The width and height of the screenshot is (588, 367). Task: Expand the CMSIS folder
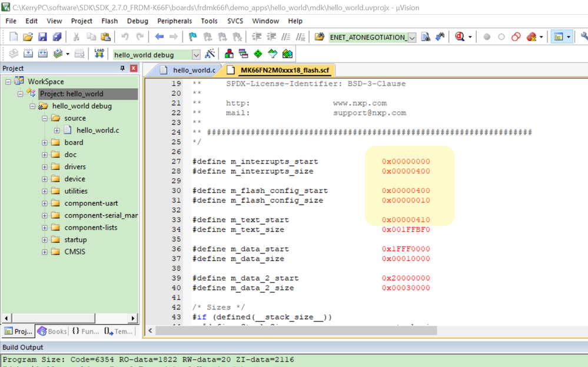point(45,252)
